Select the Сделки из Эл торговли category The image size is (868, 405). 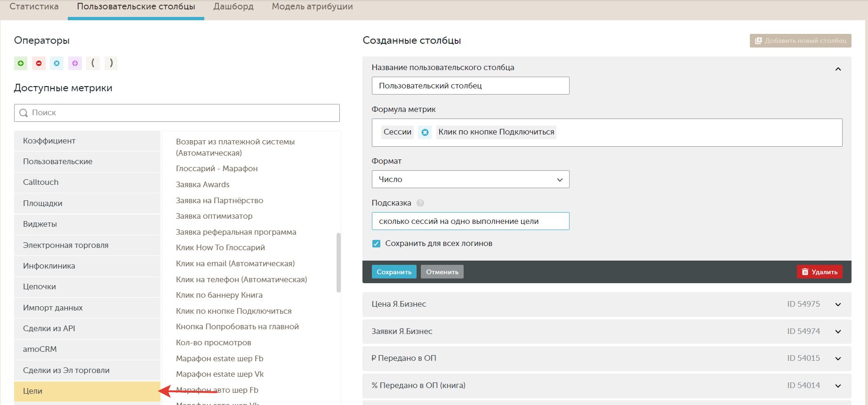[x=87, y=370]
